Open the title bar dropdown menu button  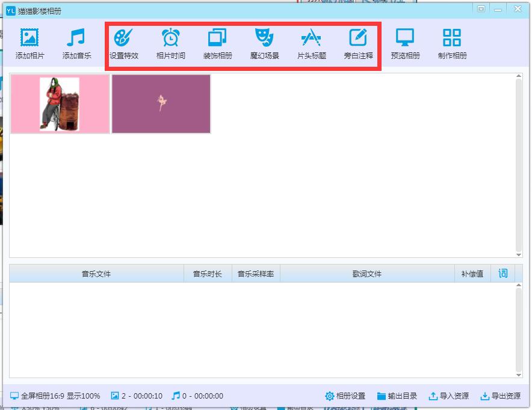pos(481,9)
